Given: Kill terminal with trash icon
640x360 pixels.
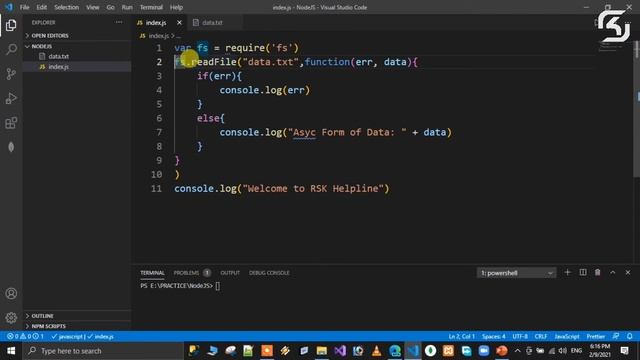Looking at the screenshot, I should tap(598, 272).
